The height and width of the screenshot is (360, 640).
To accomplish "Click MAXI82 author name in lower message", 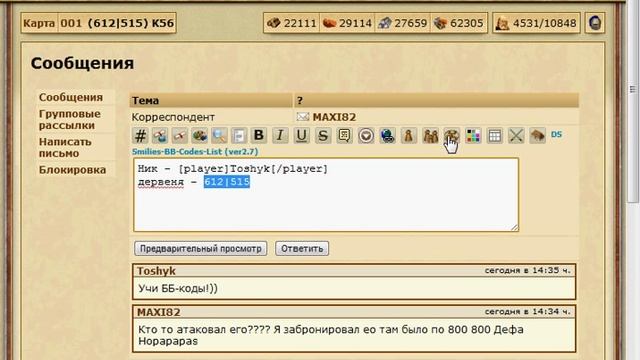I will [159, 312].
